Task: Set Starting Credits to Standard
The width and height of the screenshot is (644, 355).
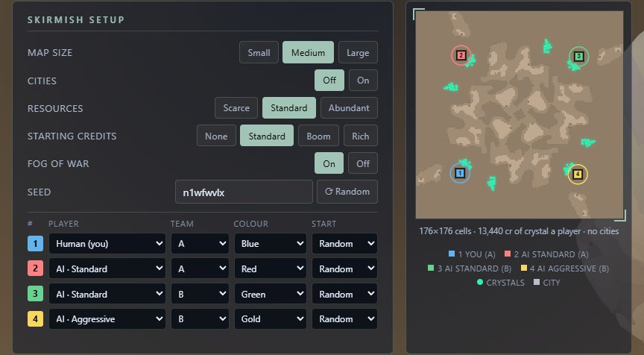Action: click(267, 136)
